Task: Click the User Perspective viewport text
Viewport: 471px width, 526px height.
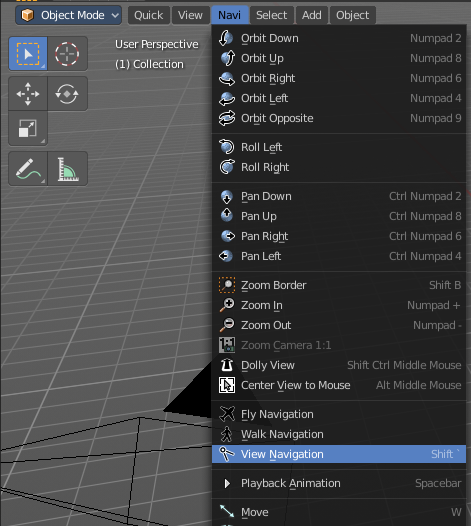Action: tap(157, 44)
